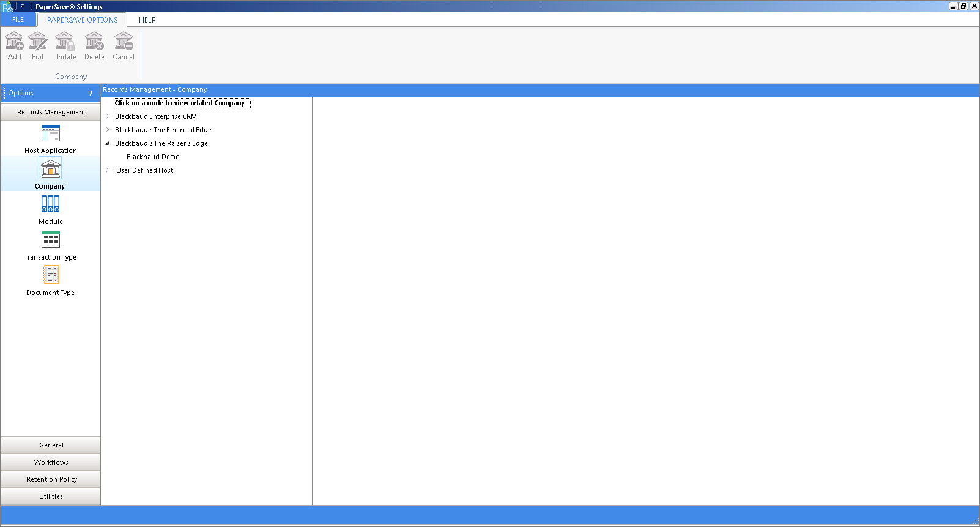Screen dimensions: 980x527
Task: Open the Records Management section
Action: 51,112
